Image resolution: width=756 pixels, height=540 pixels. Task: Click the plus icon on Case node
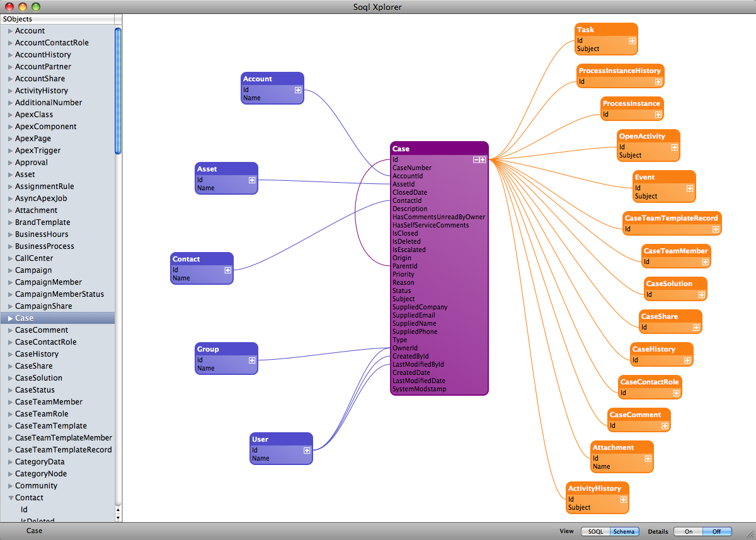483,160
